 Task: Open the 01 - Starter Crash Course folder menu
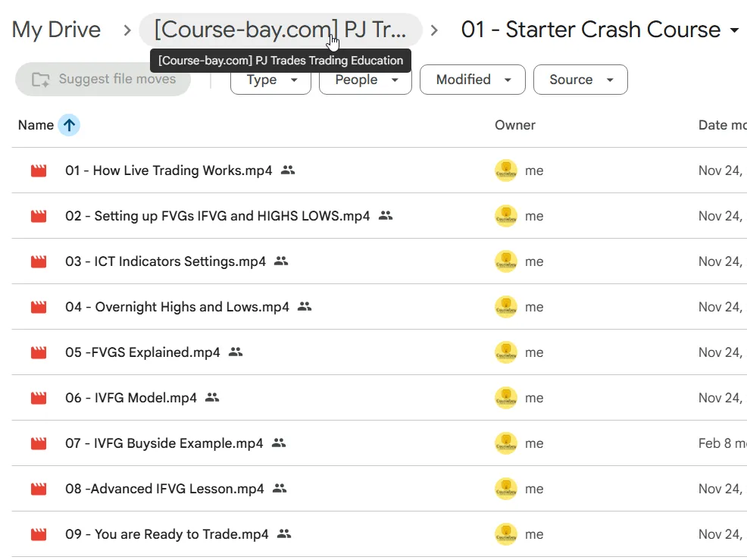600,30
